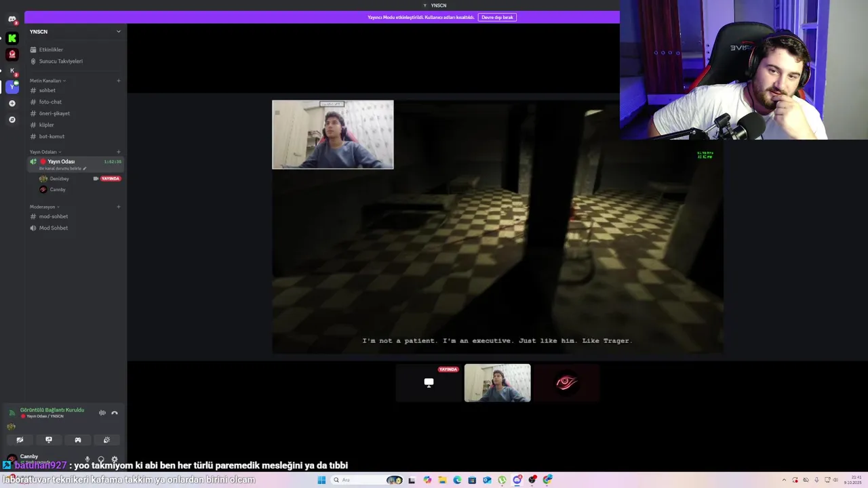
Task: Show hidden system tray icons chevron
Action: click(785, 480)
